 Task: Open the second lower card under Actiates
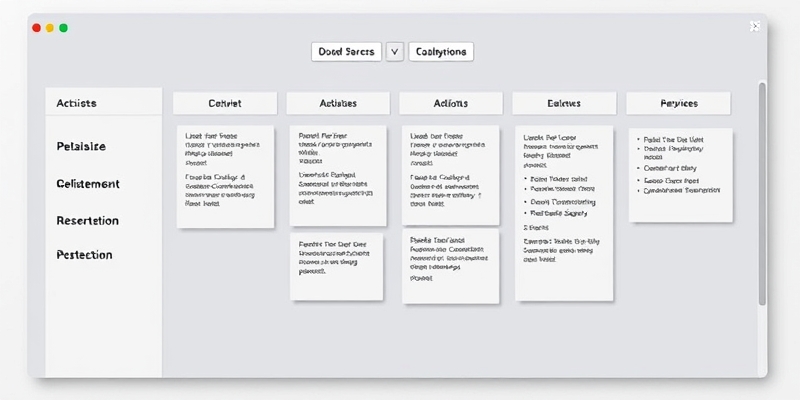tap(337, 266)
